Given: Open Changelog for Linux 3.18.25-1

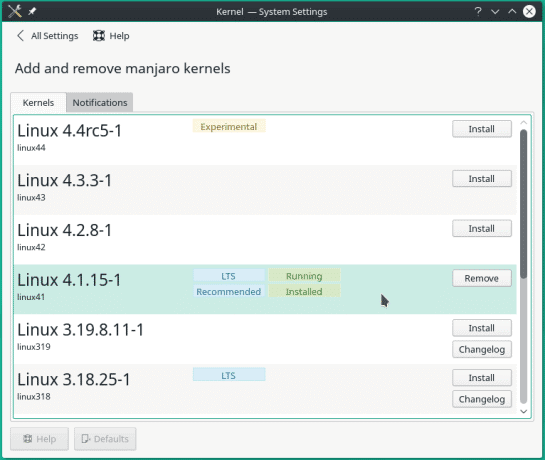Looking at the screenshot, I should 482,399.
